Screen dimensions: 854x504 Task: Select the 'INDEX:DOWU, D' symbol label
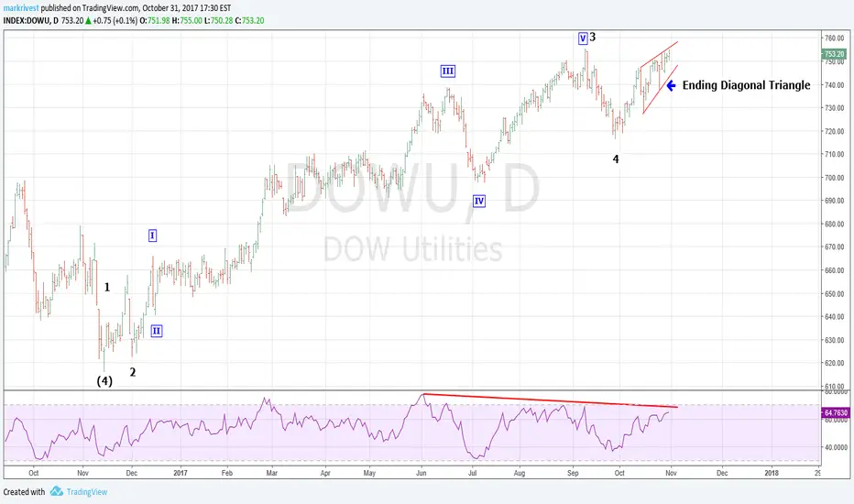(x=30, y=21)
